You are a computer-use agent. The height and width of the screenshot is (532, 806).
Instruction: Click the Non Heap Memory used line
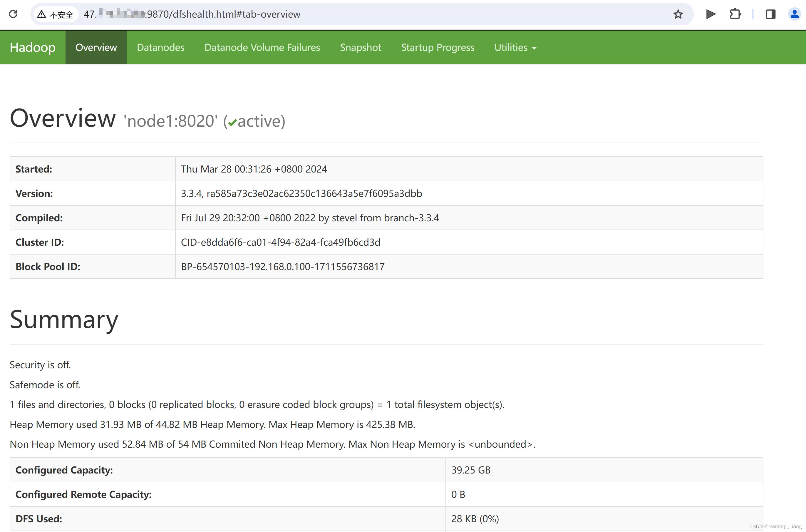(272, 444)
